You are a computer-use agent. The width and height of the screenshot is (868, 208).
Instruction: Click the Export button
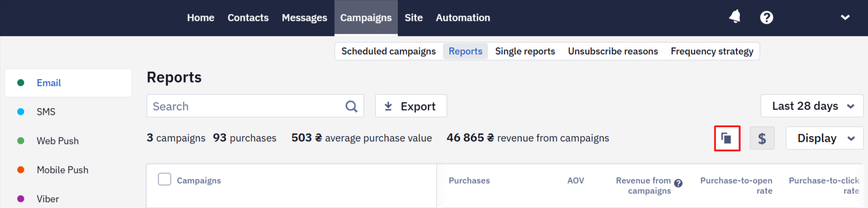[x=411, y=106]
